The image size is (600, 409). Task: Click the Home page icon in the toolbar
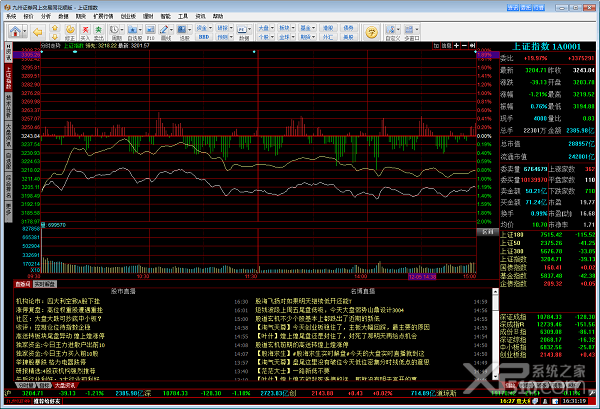[15, 32]
